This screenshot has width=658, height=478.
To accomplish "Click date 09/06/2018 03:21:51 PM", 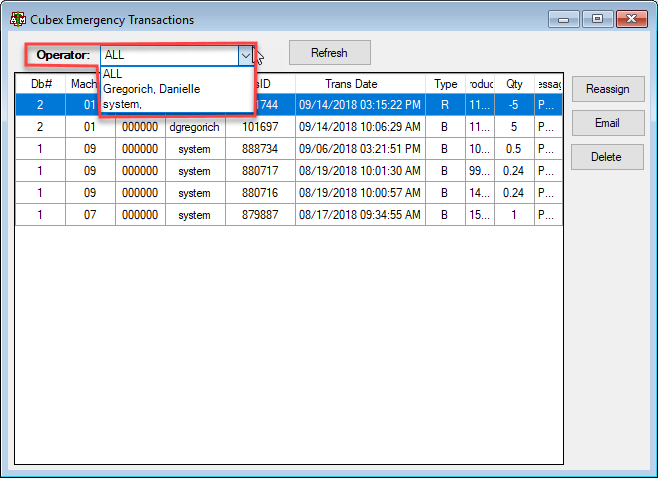I will 360,149.
